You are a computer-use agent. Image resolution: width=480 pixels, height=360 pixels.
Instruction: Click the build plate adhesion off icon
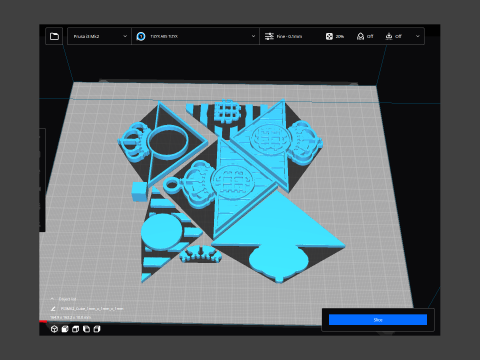point(389,36)
